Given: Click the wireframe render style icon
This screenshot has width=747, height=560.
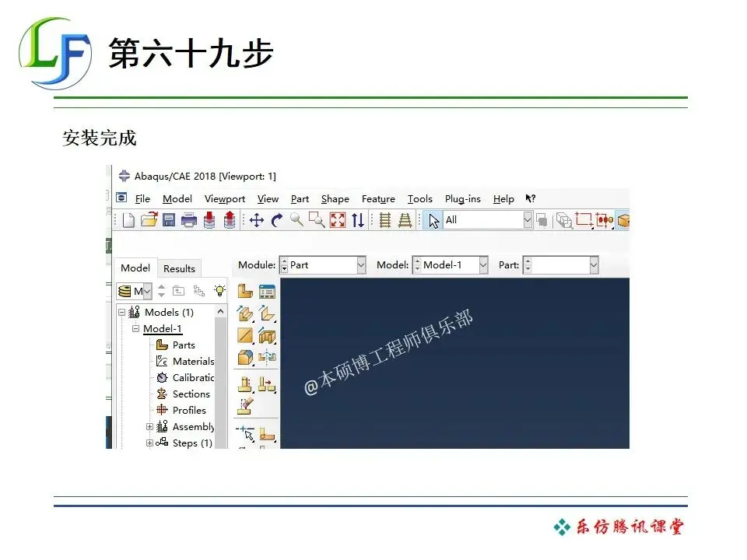Looking at the screenshot, I should (x=564, y=220).
